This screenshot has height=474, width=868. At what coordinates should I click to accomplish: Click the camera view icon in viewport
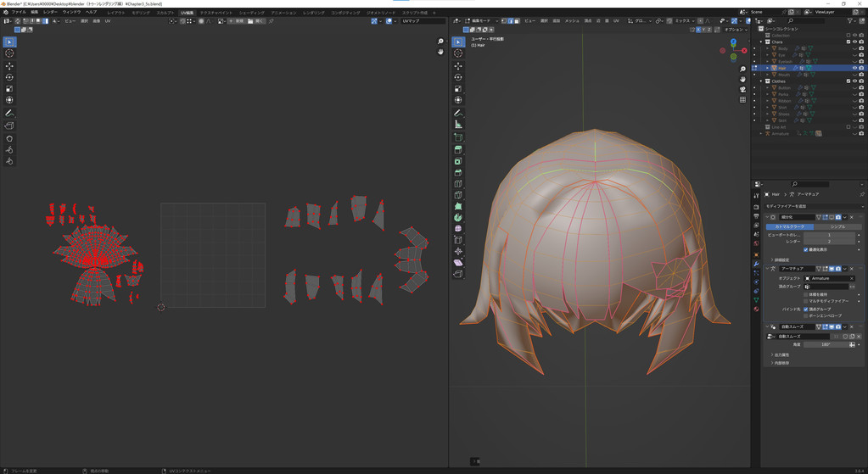click(742, 89)
